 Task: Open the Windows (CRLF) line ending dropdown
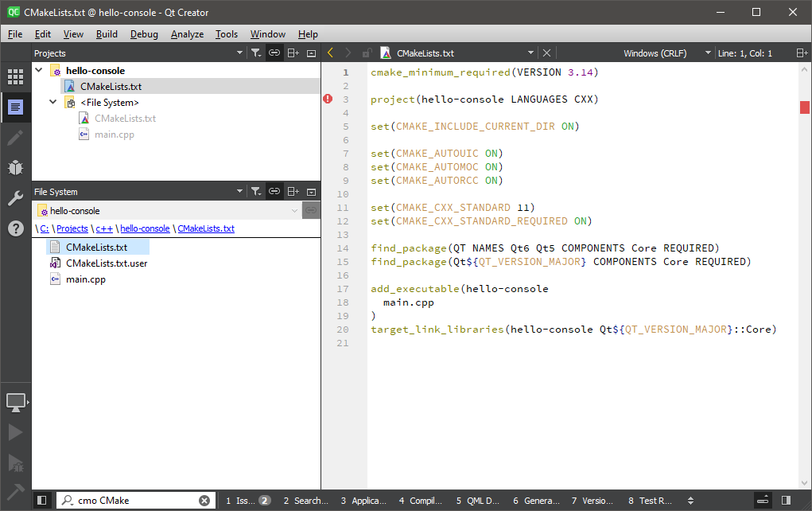666,53
